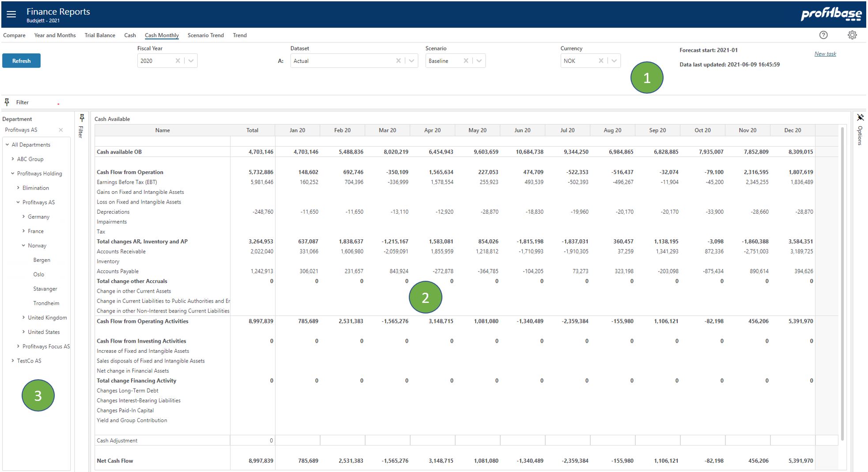The height and width of the screenshot is (472, 868).
Task: Open the Trial Balance tab
Action: 100,35
